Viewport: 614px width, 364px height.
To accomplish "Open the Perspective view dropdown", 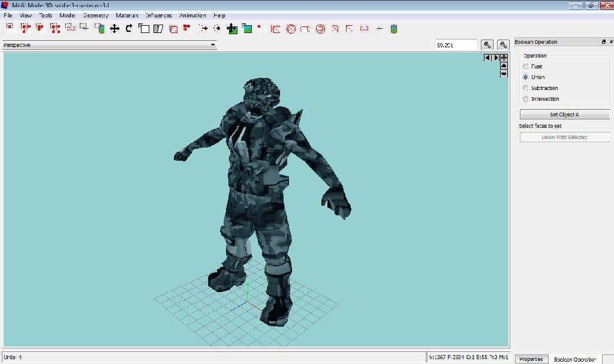I will 212,45.
